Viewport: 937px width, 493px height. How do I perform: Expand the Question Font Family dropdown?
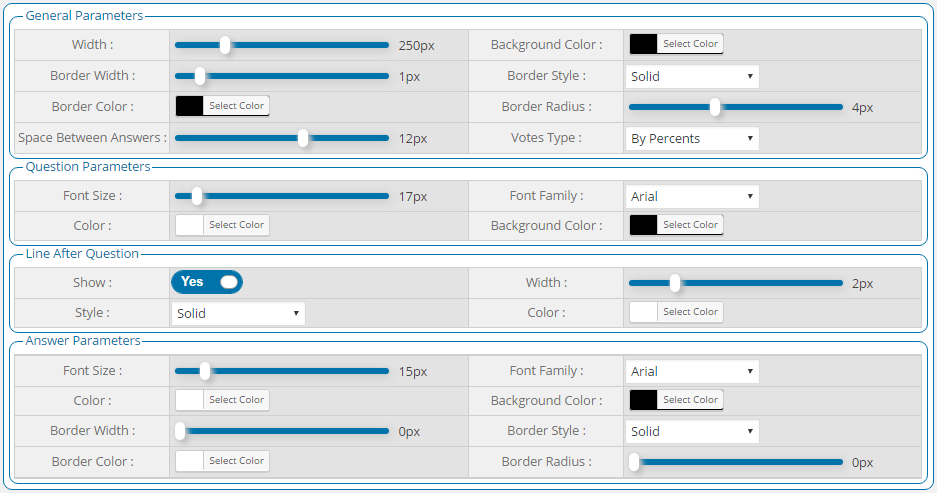pyautogui.click(x=691, y=196)
